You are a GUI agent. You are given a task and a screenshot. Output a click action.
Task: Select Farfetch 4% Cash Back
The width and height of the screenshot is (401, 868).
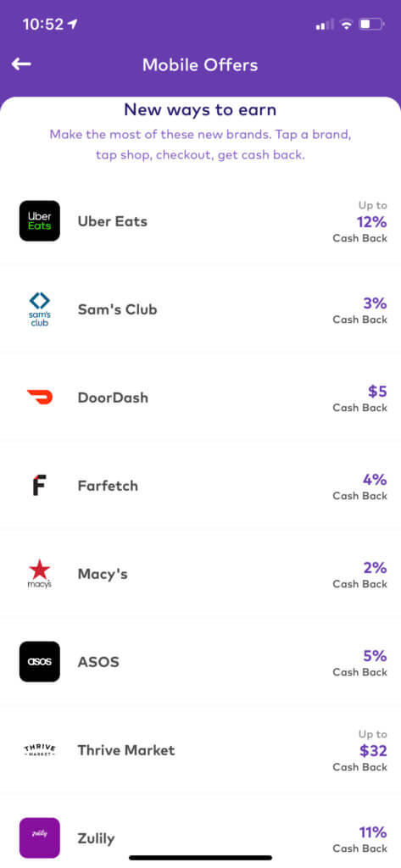pyautogui.click(x=360, y=487)
